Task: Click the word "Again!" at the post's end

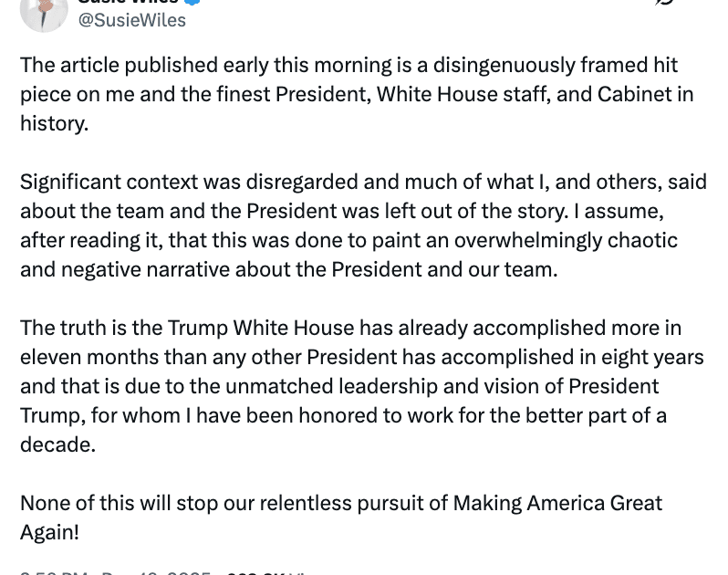Action: [x=49, y=532]
